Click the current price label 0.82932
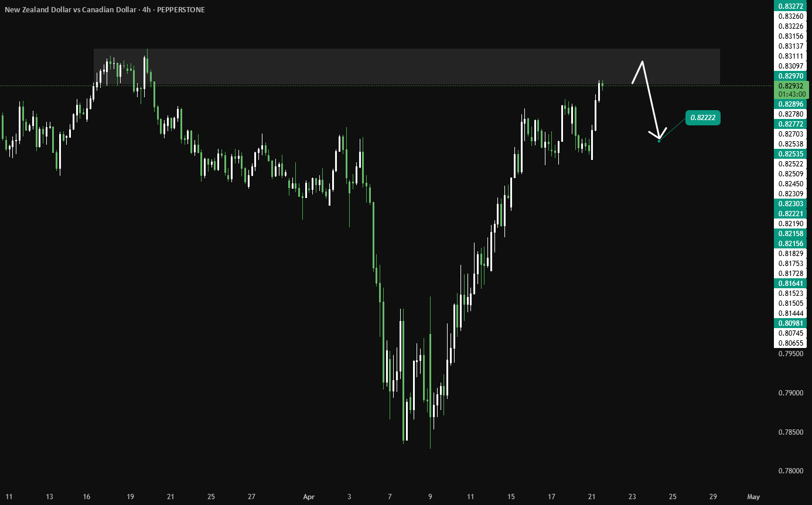Screen dimensions: 812x505 791,86
